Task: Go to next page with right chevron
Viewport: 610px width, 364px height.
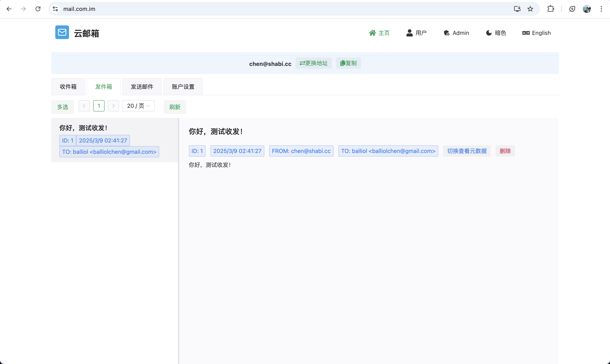Action: [113, 106]
